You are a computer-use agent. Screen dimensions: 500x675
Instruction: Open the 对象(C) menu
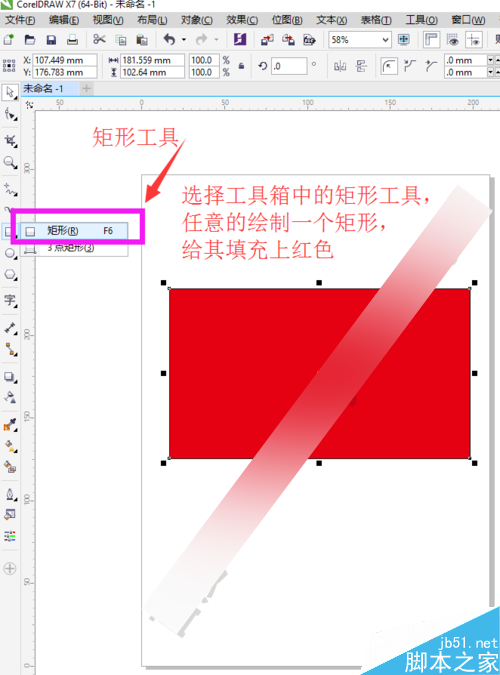pyautogui.click(x=197, y=20)
